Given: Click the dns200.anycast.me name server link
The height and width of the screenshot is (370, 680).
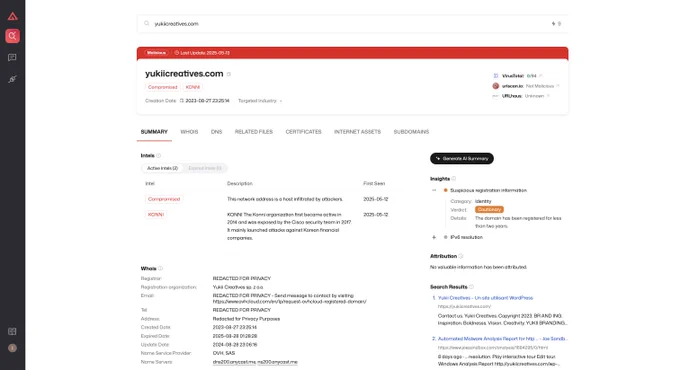Looking at the screenshot, I should coord(234,362).
